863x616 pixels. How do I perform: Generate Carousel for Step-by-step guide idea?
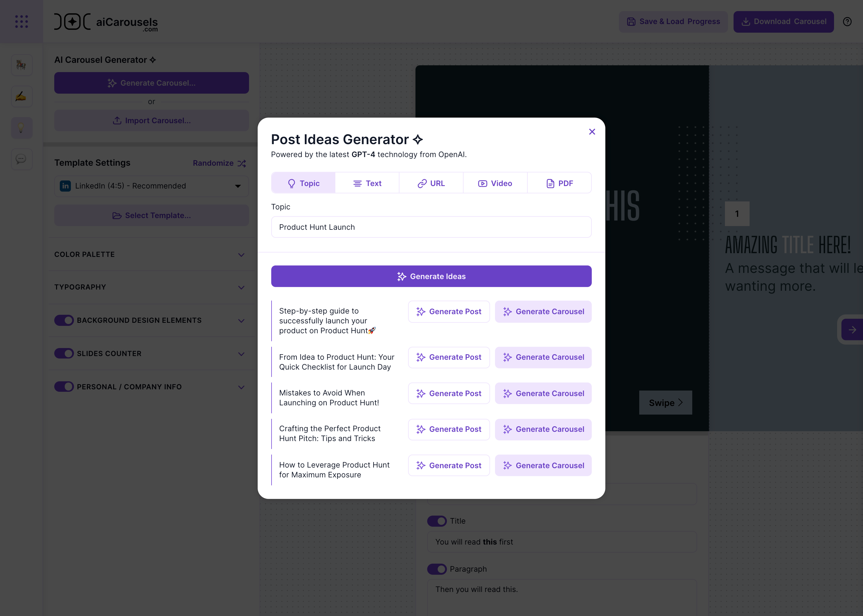pos(543,311)
